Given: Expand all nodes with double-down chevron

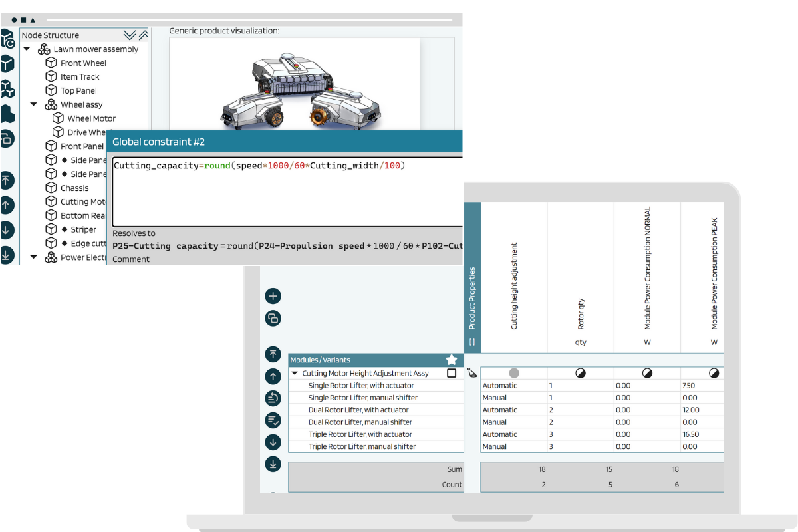Looking at the screenshot, I should (x=130, y=35).
